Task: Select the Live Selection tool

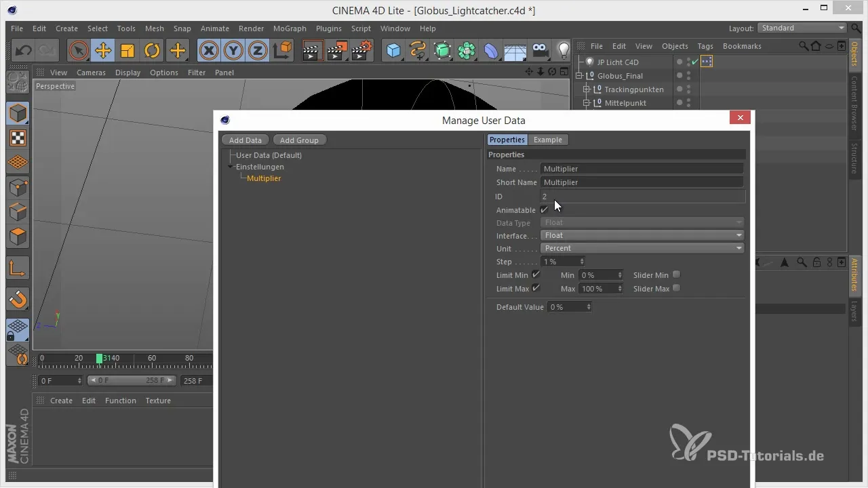Action: click(79, 50)
